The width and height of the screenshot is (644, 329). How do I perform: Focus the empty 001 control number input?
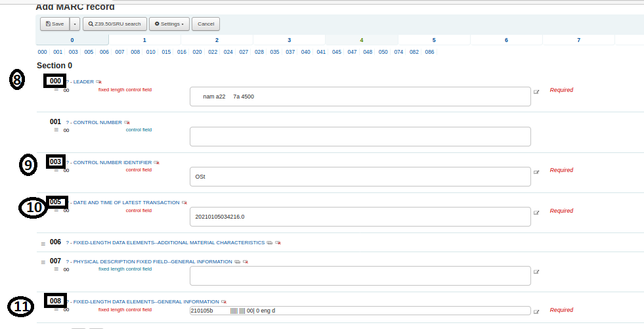coord(360,137)
